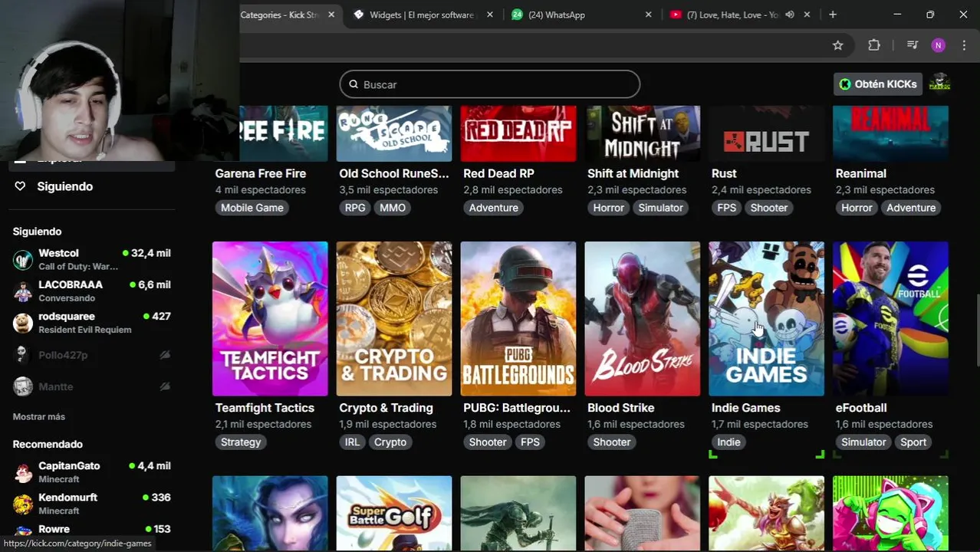Open Kendomurft in the Recomendado list
This screenshot has width=980, height=552.
tap(92, 504)
